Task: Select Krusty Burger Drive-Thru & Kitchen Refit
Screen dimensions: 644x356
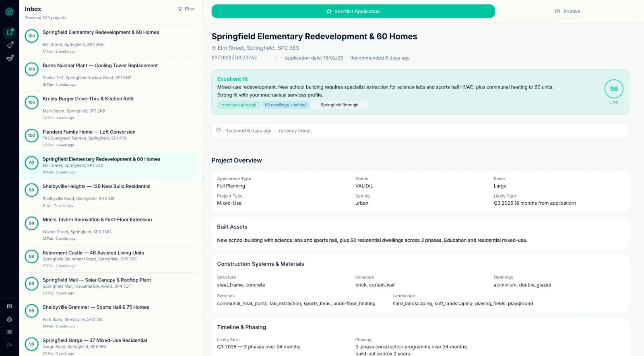Action: [x=108, y=108]
